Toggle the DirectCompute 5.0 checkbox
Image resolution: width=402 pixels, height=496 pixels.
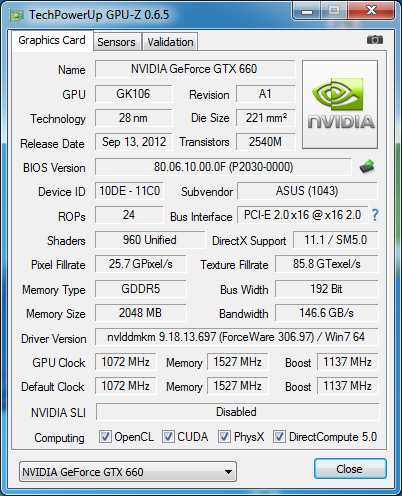[x=279, y=436]
